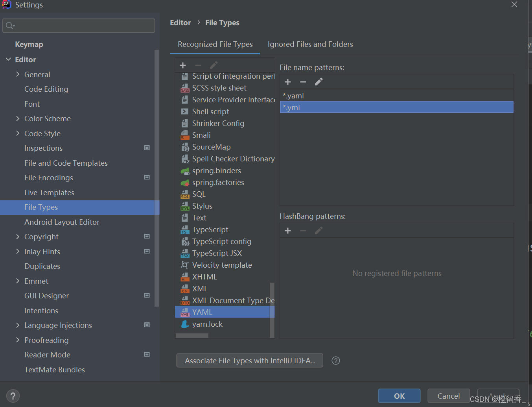Image resolution: width=532 pixels, height=407 pixels.
Task: Collapse the Editor settings section
Action: (x=8, y=59)
